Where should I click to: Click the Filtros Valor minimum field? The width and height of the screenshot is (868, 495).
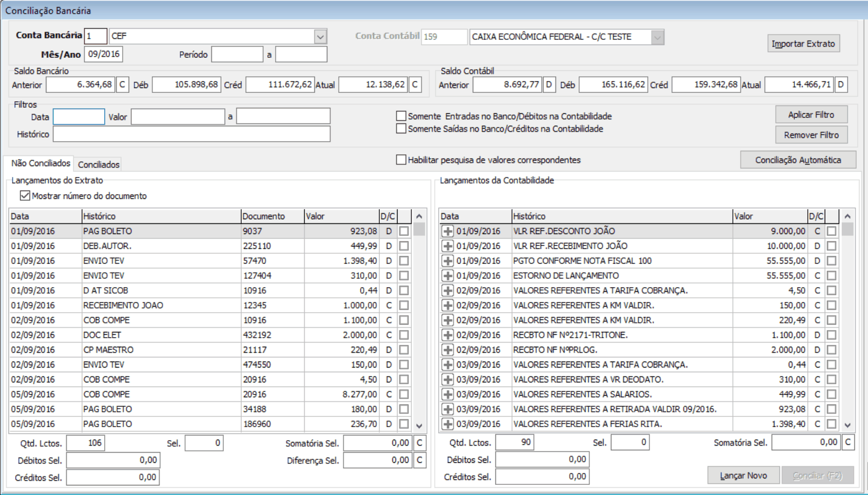(177, 117)
